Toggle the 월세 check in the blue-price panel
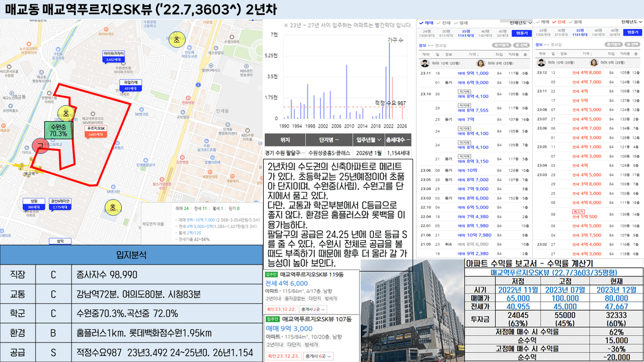This screenshot has height=362, width=644. pos(461,23)
